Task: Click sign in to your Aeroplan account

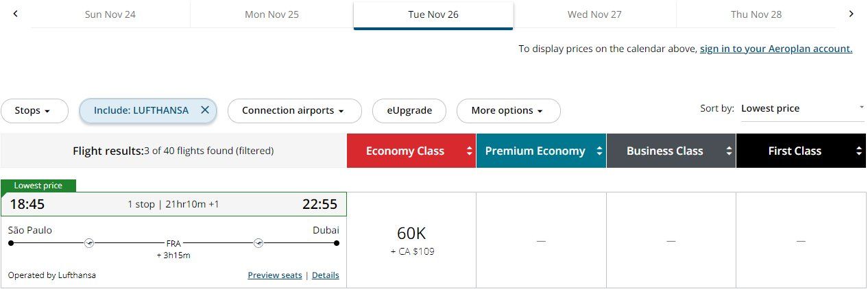Action: 775,49
